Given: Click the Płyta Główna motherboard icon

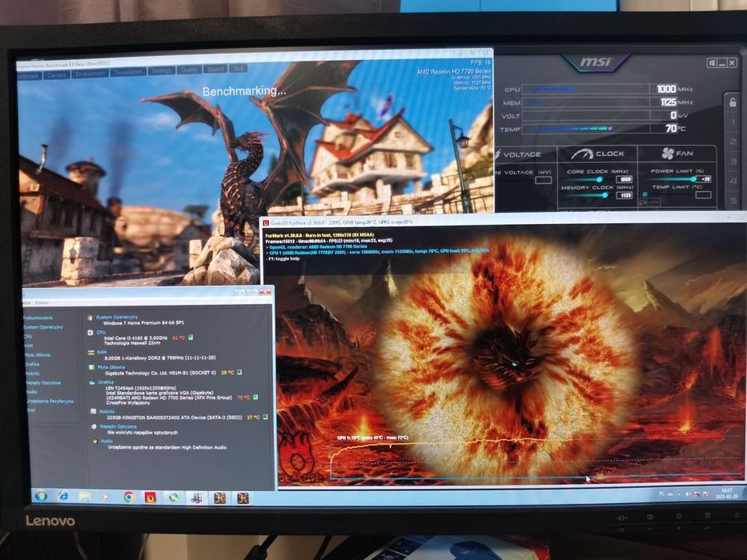Looking at the screenshot, I should pos(91,367).
